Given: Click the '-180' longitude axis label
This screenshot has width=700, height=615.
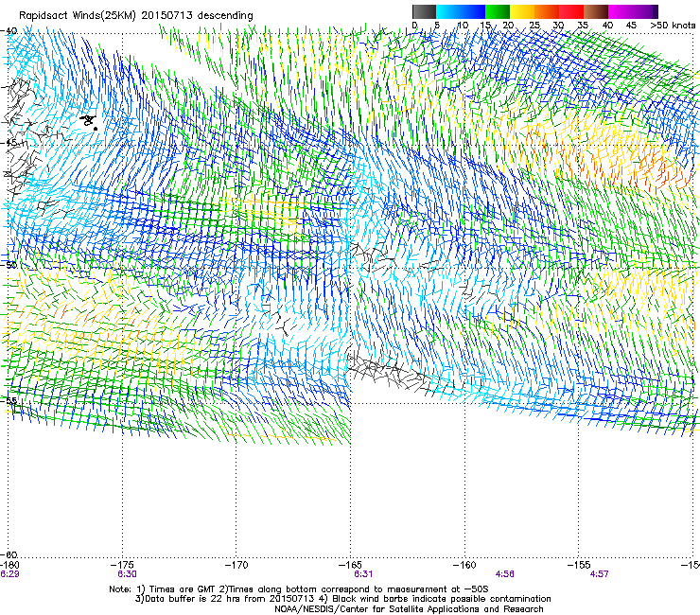Looking at the screenshot, I should [x=9, y=565].
